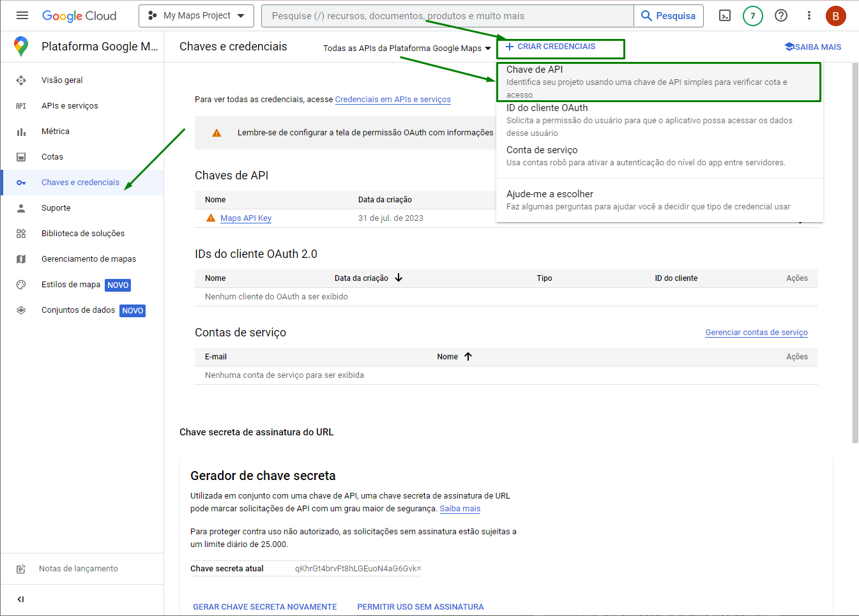Click the Estilos de mapa palette icon

pos(21,285)
